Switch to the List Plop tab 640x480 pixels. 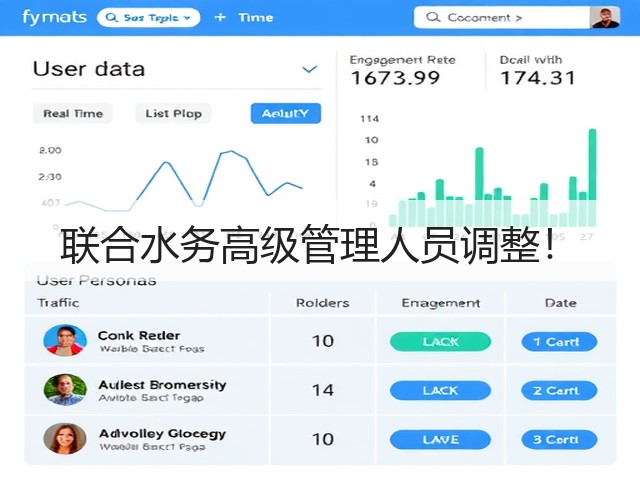[x=173, y=113]
